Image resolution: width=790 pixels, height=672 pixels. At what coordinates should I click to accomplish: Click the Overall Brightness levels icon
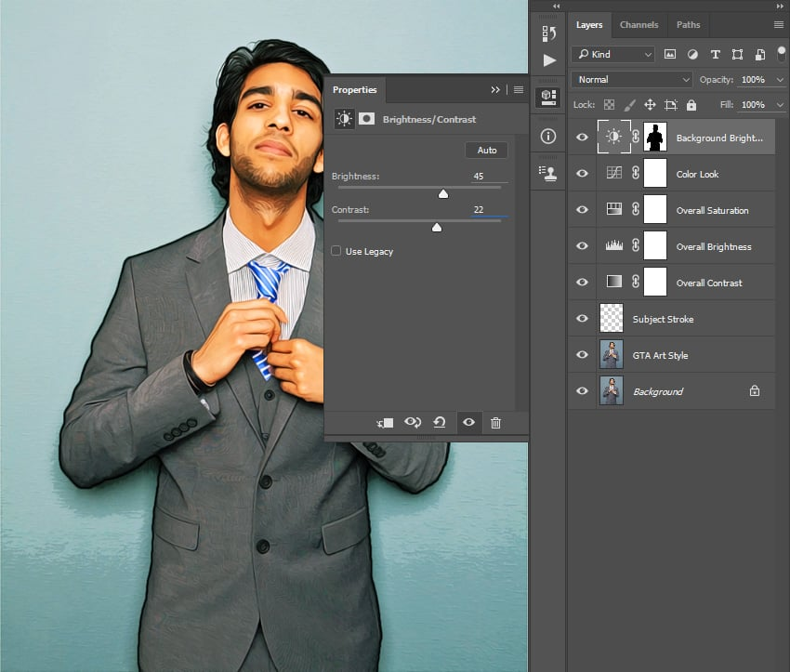(x=613, y=245)
